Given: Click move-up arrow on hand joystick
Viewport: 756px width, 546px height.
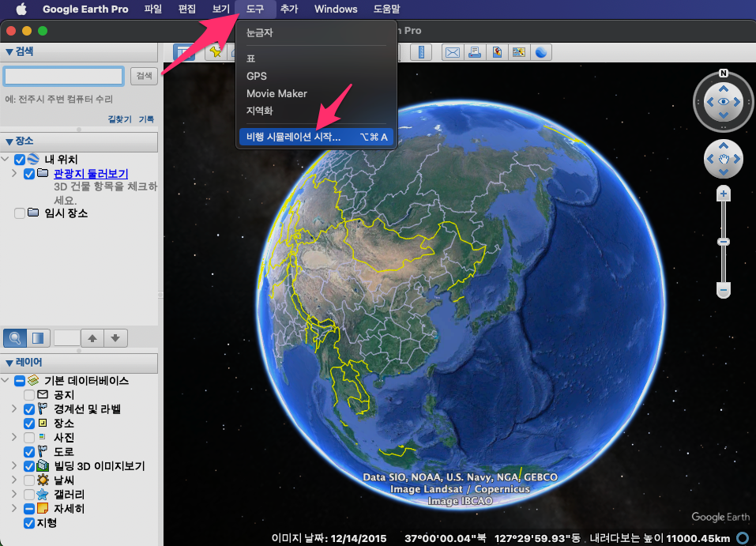Looking at the screenshot, I should (x=723, y=145).
